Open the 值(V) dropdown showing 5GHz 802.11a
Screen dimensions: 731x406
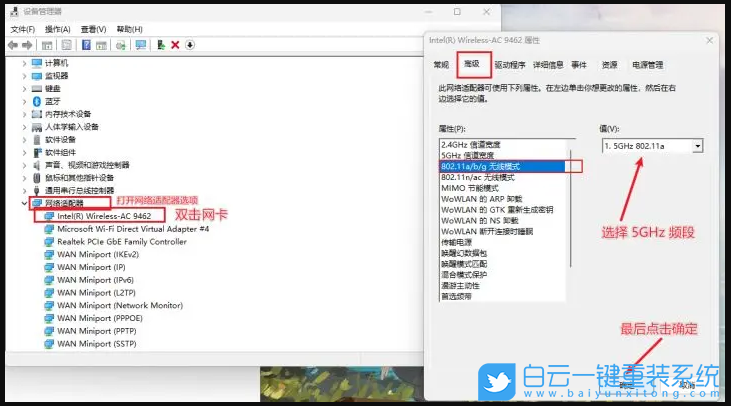tap(652, 146)
